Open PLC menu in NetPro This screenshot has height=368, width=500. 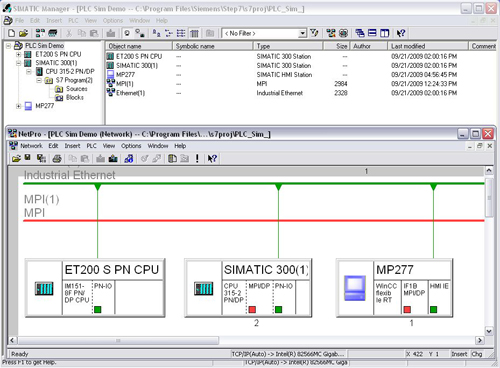(x=91, y=146)
